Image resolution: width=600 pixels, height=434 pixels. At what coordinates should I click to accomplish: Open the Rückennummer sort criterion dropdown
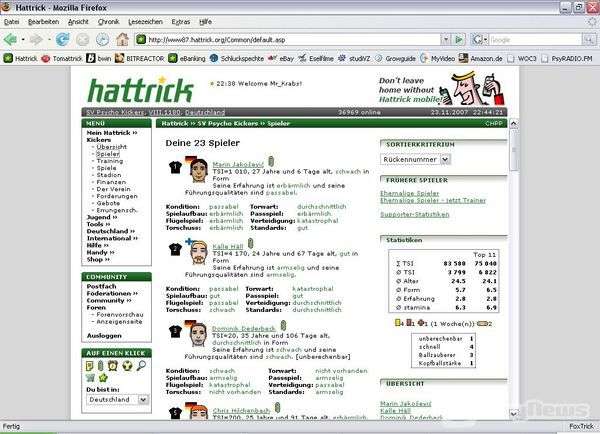point(415,159)
